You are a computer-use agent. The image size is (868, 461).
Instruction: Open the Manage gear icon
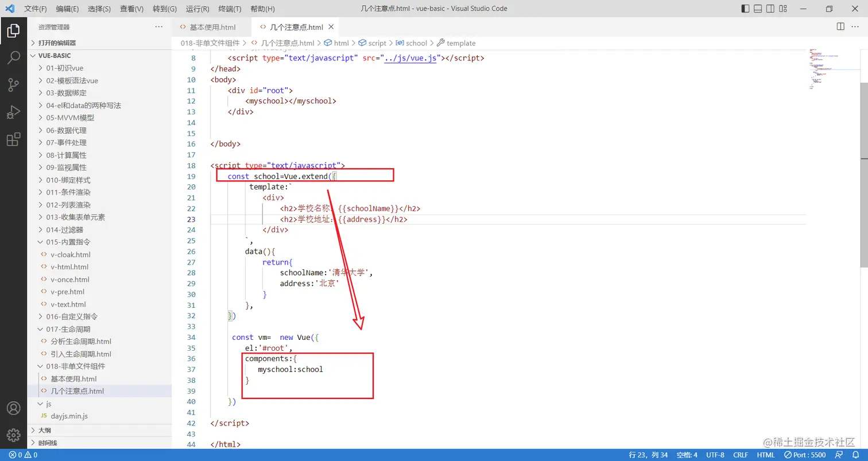pos(13,435)
